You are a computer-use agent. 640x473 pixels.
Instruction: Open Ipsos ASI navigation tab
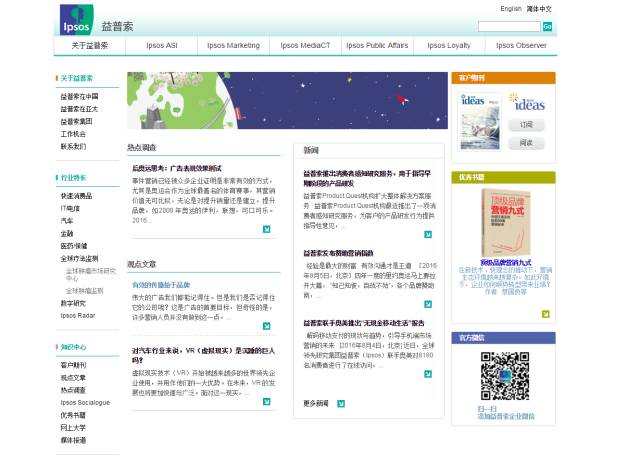tap(162, 45)
